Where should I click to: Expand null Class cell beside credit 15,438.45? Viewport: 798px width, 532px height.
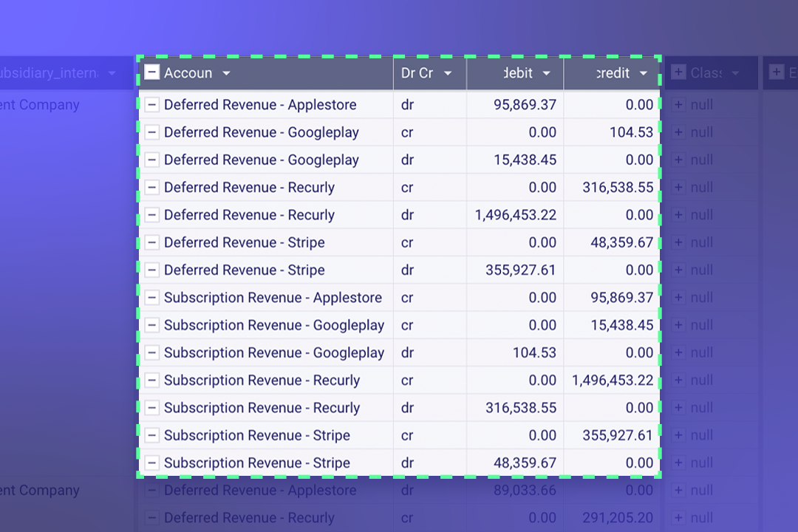pyautogui.click(x=678, y=325)
